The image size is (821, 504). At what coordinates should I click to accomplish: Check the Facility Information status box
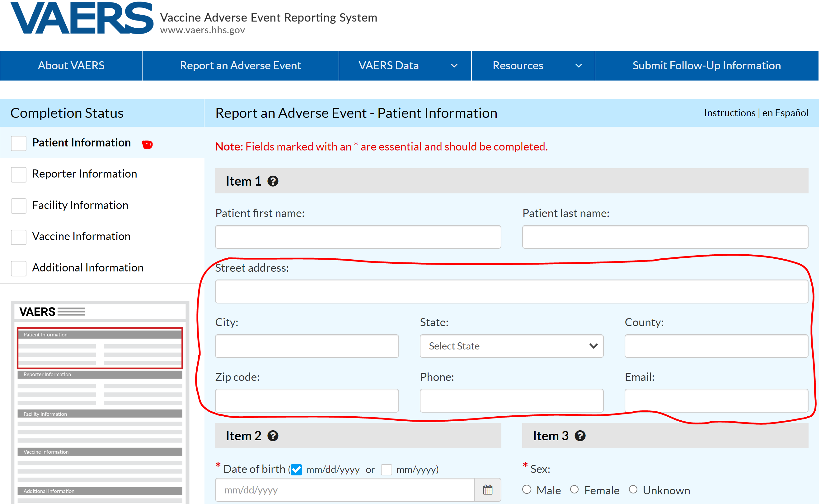(x=19, y=206)
